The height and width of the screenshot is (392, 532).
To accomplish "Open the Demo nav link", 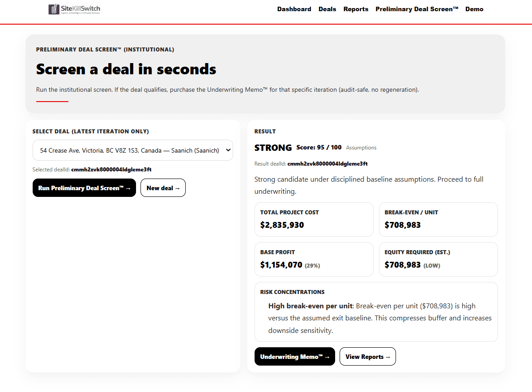I will tap(474, 9).
